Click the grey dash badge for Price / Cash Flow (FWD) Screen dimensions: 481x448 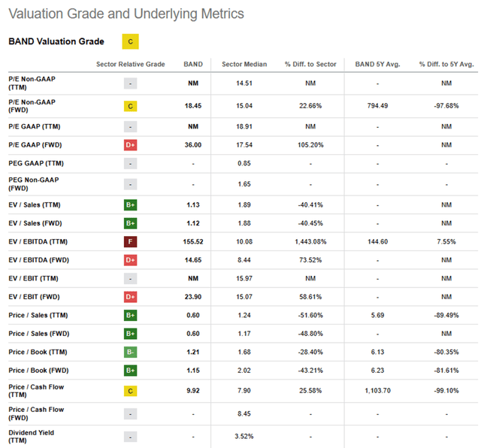click(130, 414)
